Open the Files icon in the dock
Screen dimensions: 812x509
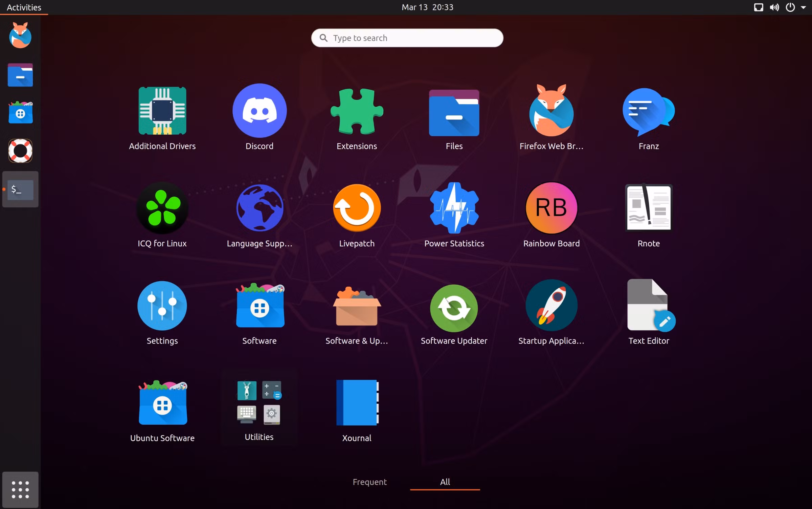click(x=20, y=75)
